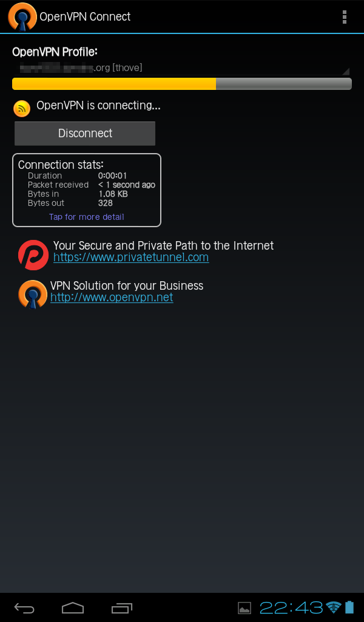The height and width of the screenshot is (622, 364).
Task: Tap the 22:43 clock
Action: click(x=292, y=607)
